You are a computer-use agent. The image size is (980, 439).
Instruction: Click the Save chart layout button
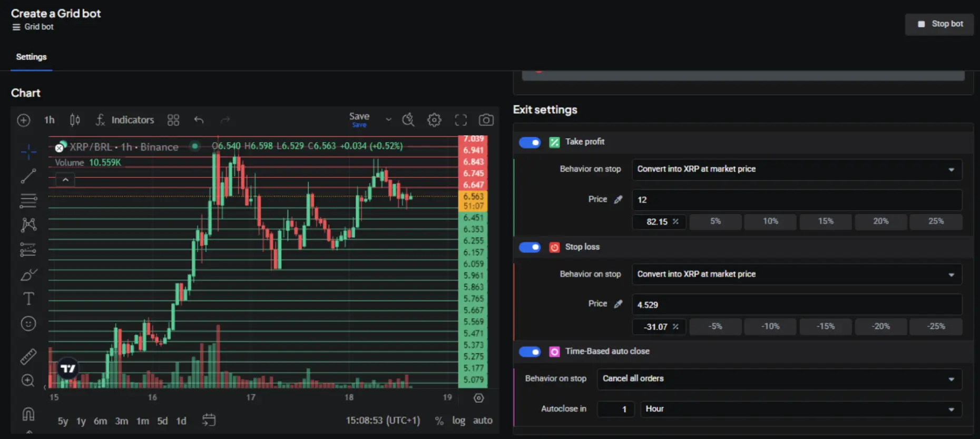(359, 119)
